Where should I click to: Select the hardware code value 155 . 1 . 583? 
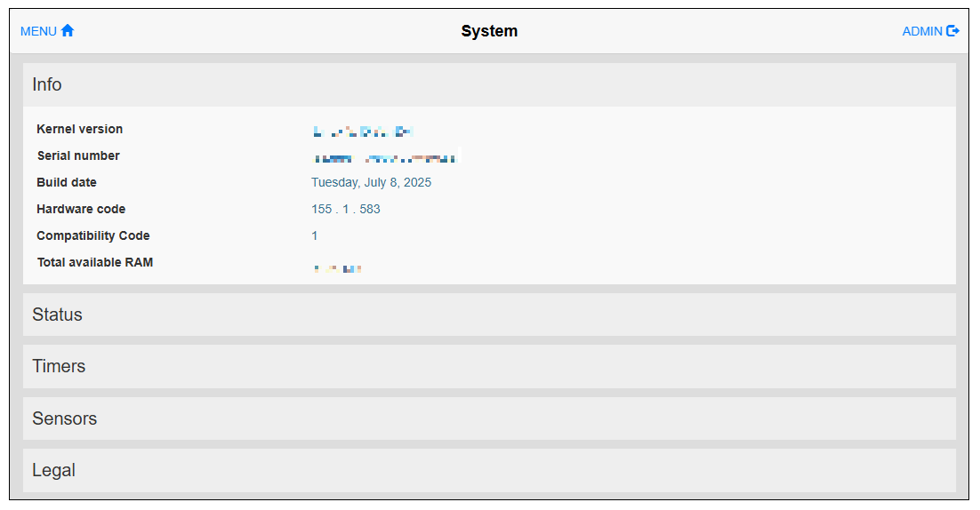click(346, 209)
